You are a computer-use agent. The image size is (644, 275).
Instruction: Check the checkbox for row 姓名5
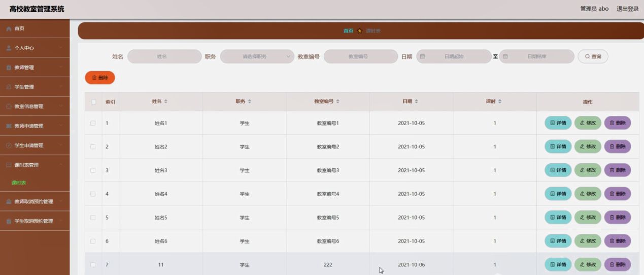(x=93, y=218)
